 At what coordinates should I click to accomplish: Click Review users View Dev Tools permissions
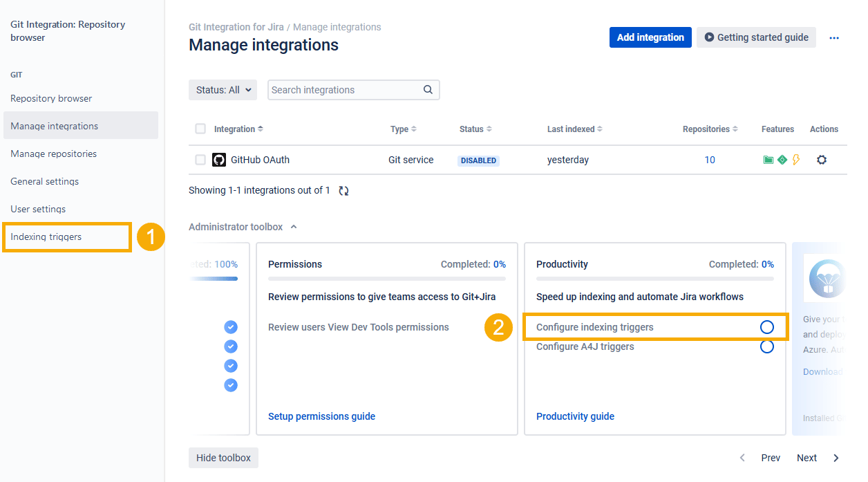pos(359,327)
